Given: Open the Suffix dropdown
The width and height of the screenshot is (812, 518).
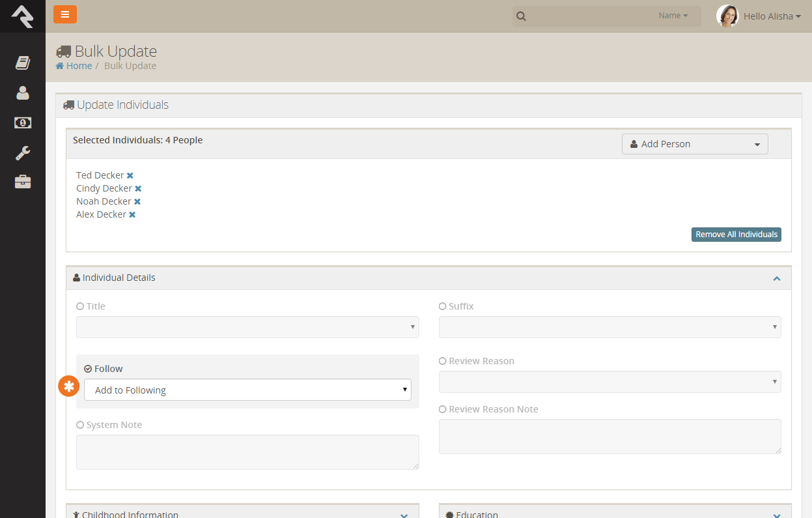Looking at the screenshot, I should (x=610, y=327).
